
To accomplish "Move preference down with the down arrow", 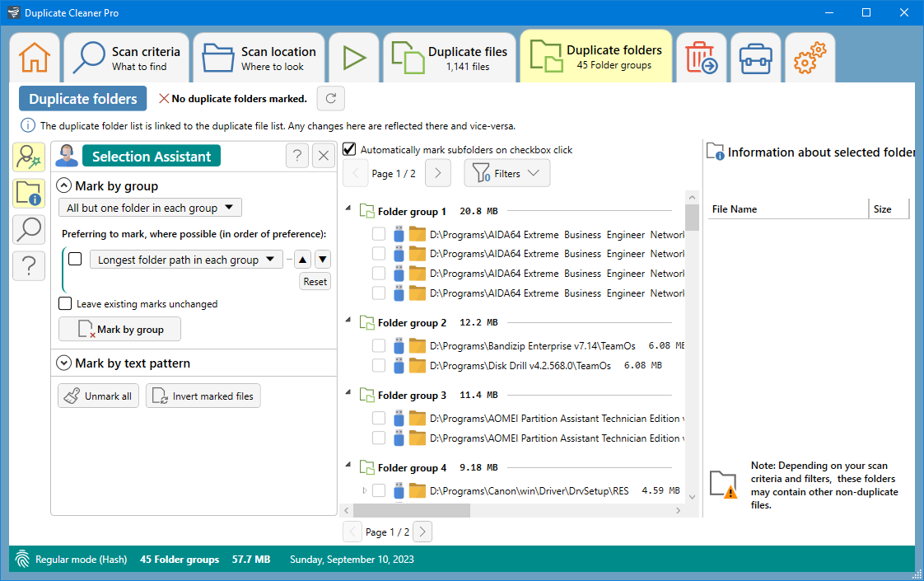I will click(322, 260).
